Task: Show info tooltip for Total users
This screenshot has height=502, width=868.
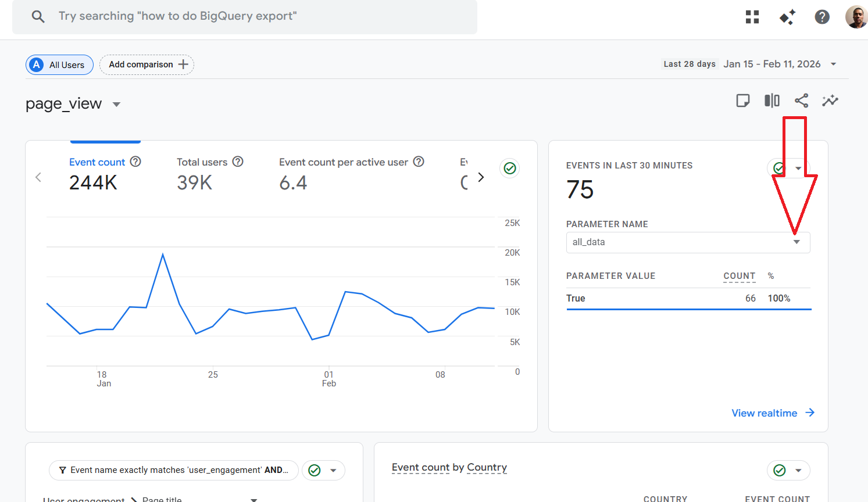Action: (238, 162)
